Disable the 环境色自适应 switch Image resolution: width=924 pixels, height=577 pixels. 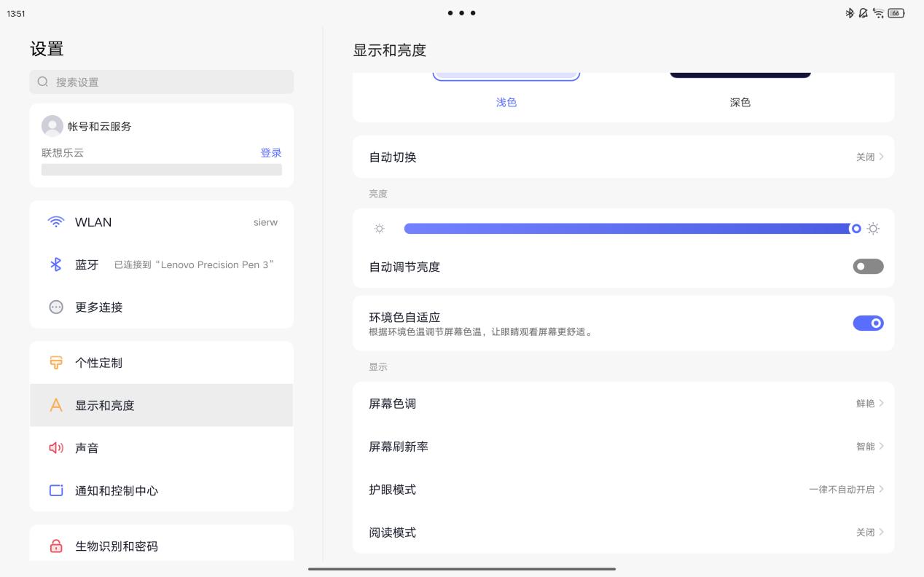(868, 323)
